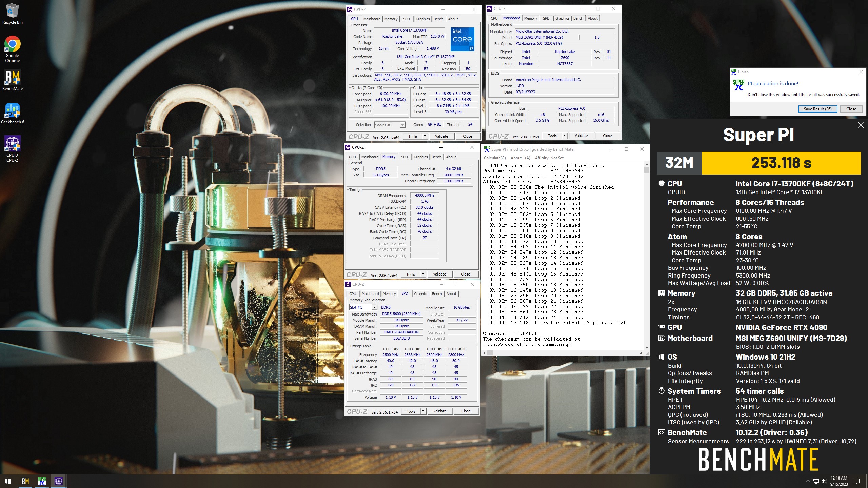Click scroll right arrow in Super PI log

point(641,353)
